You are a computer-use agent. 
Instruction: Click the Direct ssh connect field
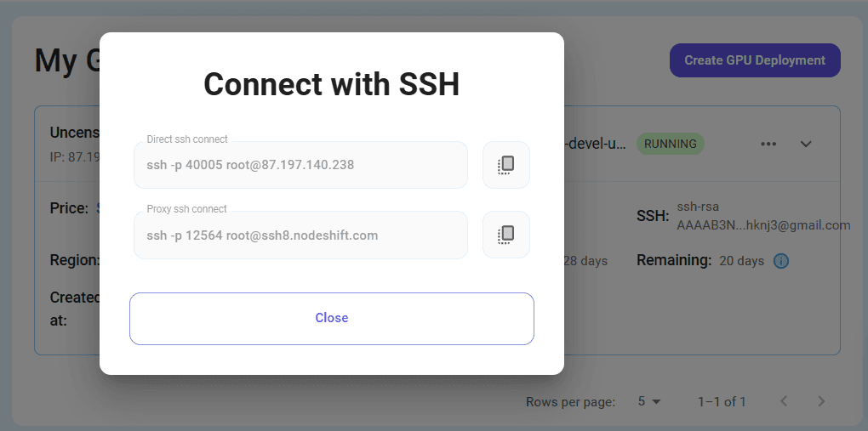click(x=300, y=165)
